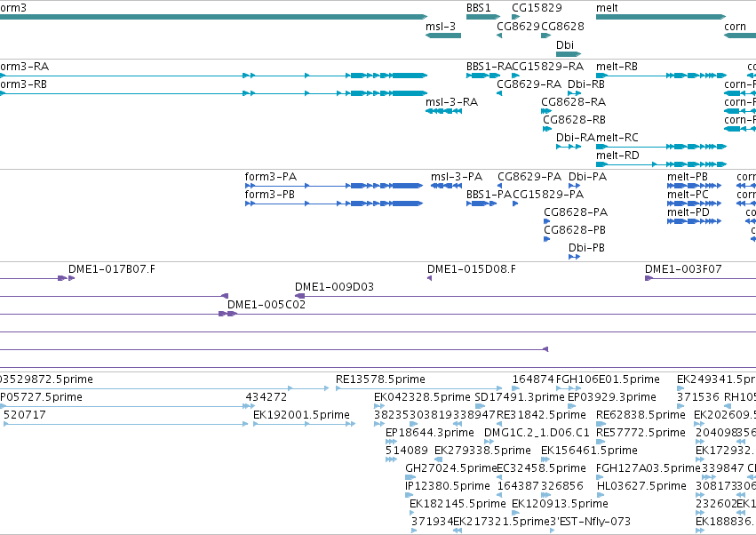Select the EK120913.5prime EST label

(x=561, y=505)
